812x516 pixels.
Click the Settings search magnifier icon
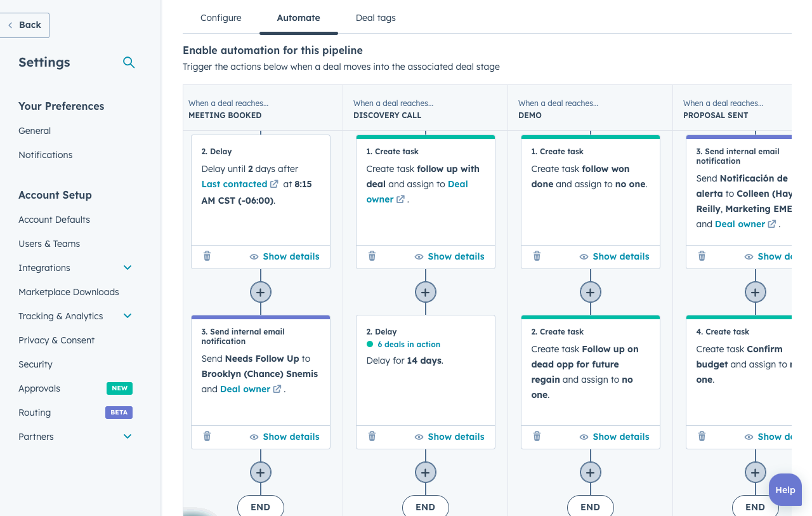click(x=129, y=62)
